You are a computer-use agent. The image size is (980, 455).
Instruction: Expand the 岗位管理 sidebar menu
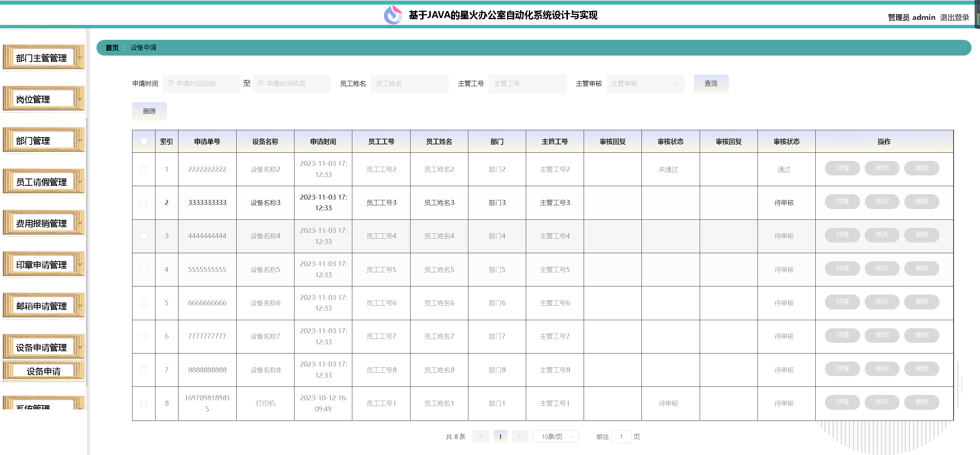click(43, 99)
